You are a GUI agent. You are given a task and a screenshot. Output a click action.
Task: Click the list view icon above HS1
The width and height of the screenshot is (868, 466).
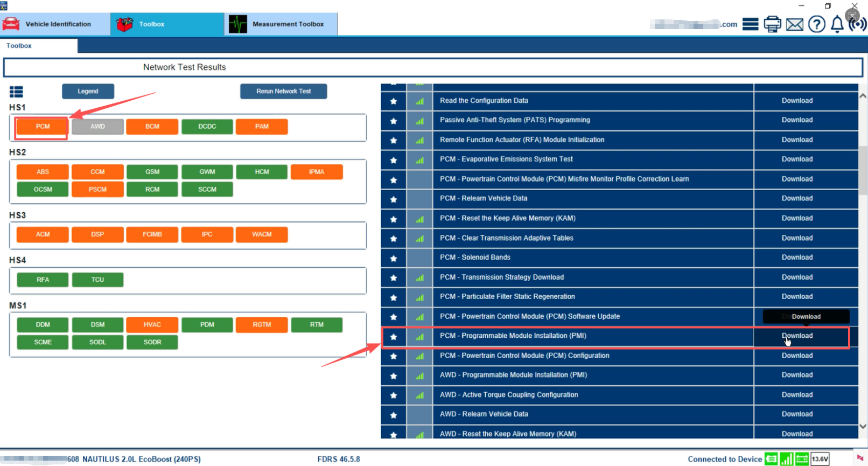coord(16,92)
